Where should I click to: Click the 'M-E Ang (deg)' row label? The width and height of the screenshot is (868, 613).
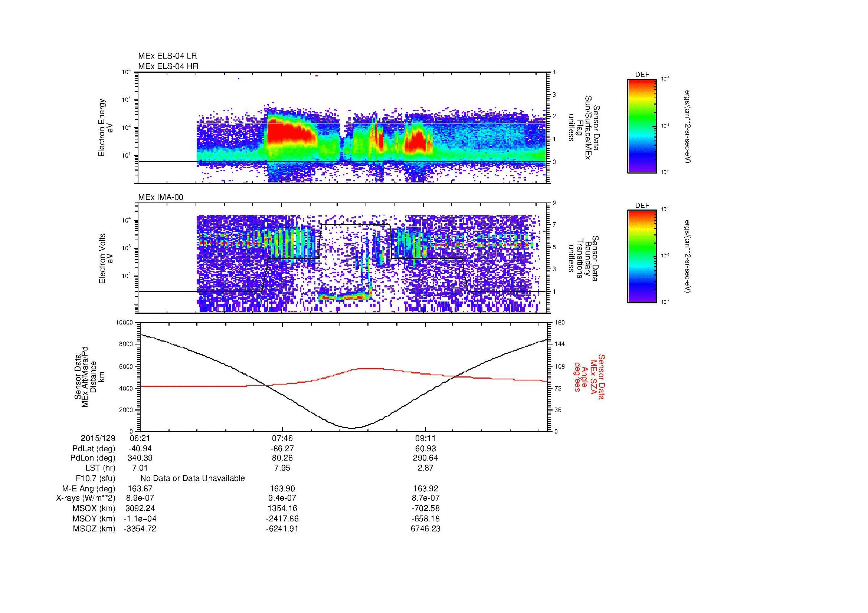[88, 488]
